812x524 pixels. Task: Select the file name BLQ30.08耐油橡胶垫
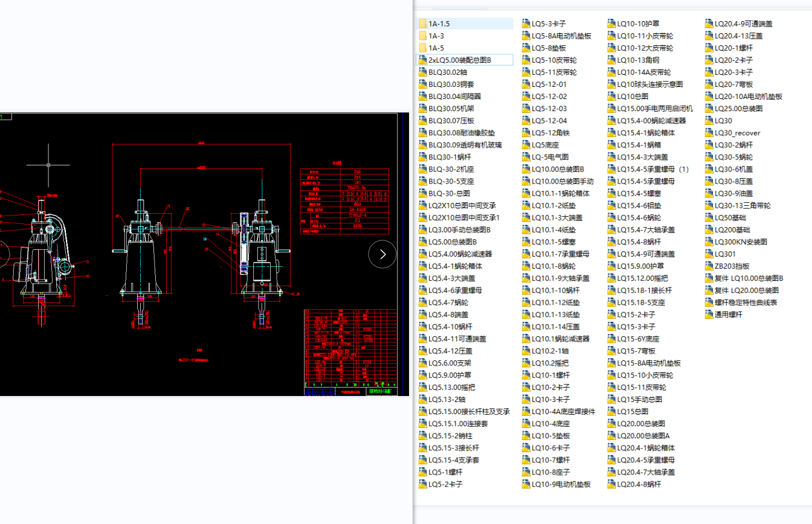pyautogui.click(x=462, y=133)
